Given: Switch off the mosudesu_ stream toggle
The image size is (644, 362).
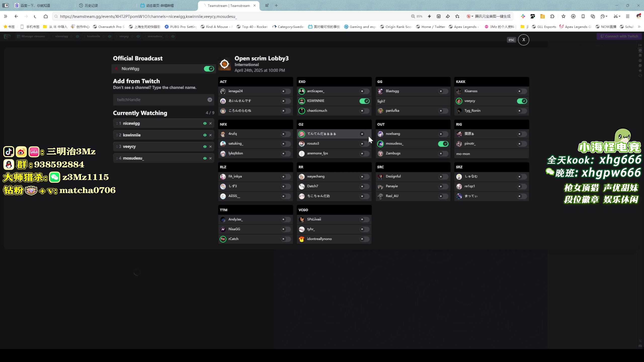Looking at the screenshot, I should point(443,144).
